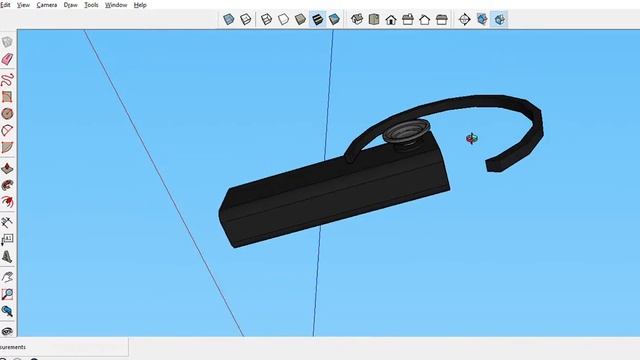Select the Shaded With Textures style

318,19
